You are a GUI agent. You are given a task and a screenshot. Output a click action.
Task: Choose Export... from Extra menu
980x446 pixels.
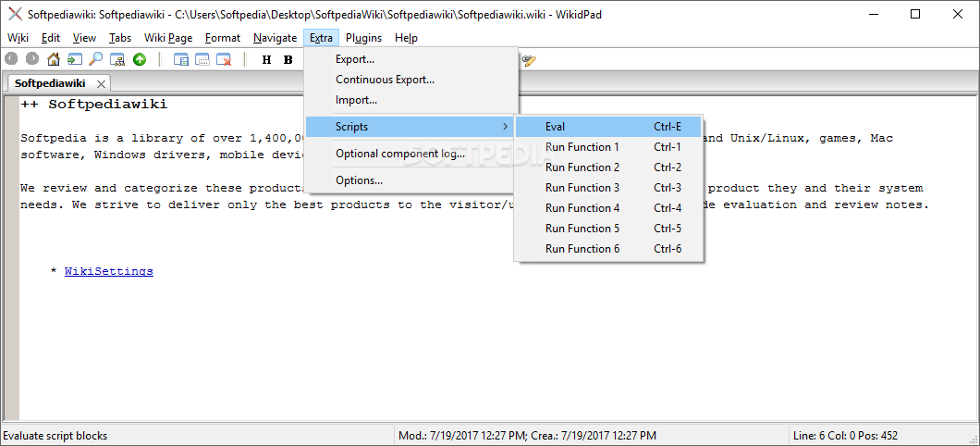[411, 59]
